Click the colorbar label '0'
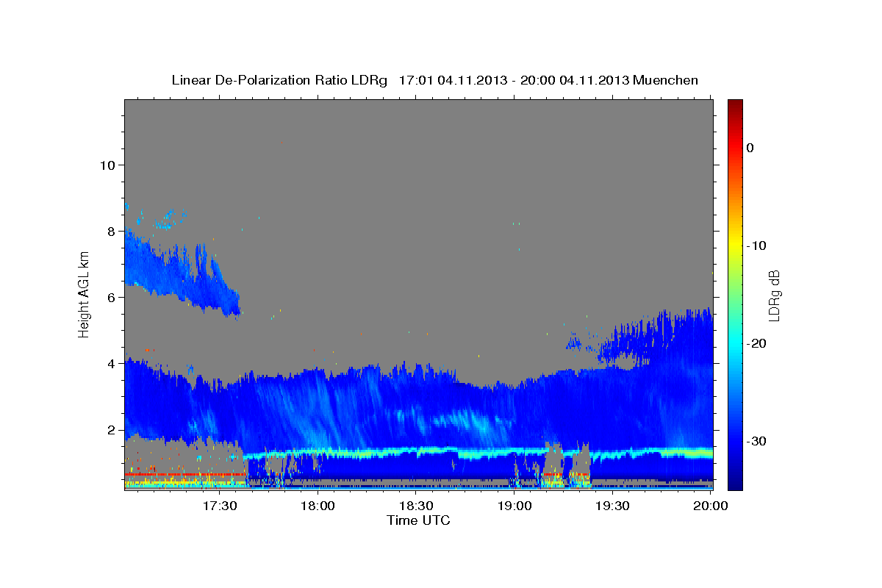Screen dimensions: 882x588 click(750, 148)
